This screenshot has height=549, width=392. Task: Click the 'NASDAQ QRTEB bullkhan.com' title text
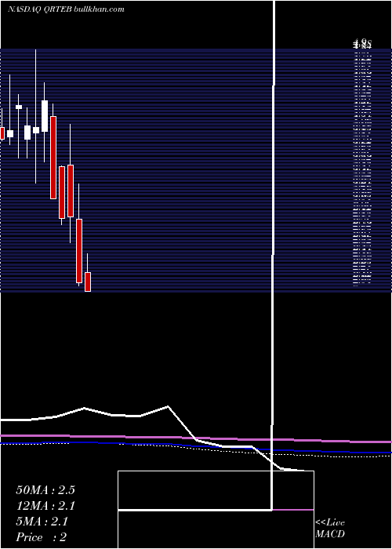click(x=66, y=9)
